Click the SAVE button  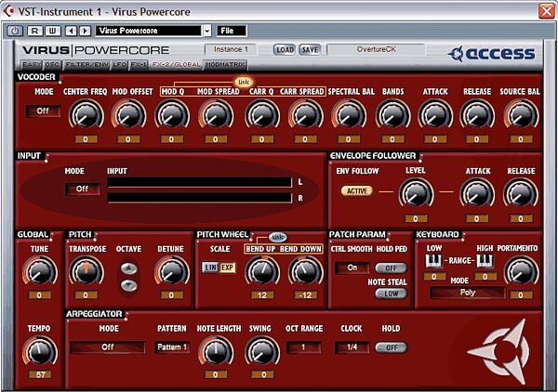pyautogui.click(x=310, y=50)
